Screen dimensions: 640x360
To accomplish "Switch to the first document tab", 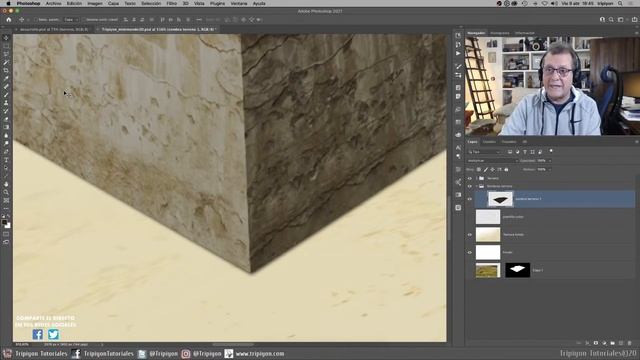I will tap(53, 29).
